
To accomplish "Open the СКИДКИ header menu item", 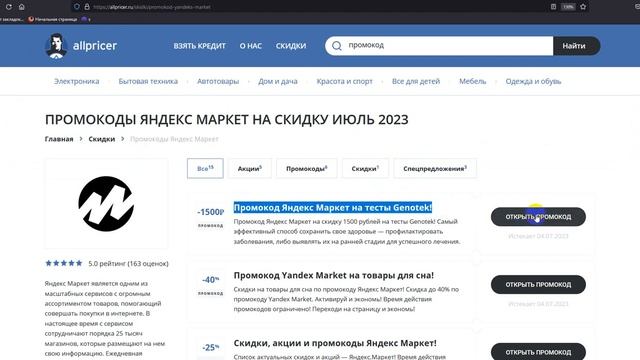I will tap(291, 46).
